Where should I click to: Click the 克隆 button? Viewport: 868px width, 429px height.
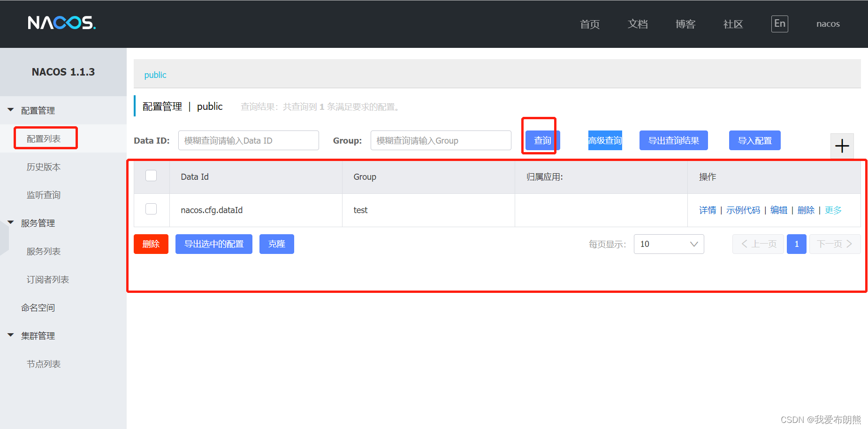[277, 244]
